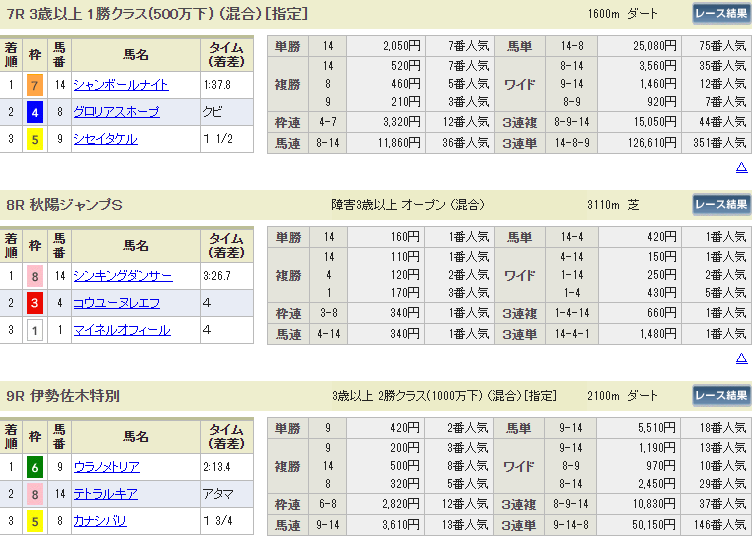Click 8R 単勝 payout 160円

click(405, 237)
